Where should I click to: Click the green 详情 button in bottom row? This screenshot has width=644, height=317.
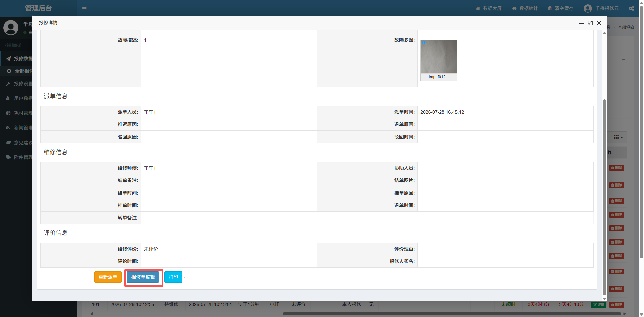[x=598, y=305]
